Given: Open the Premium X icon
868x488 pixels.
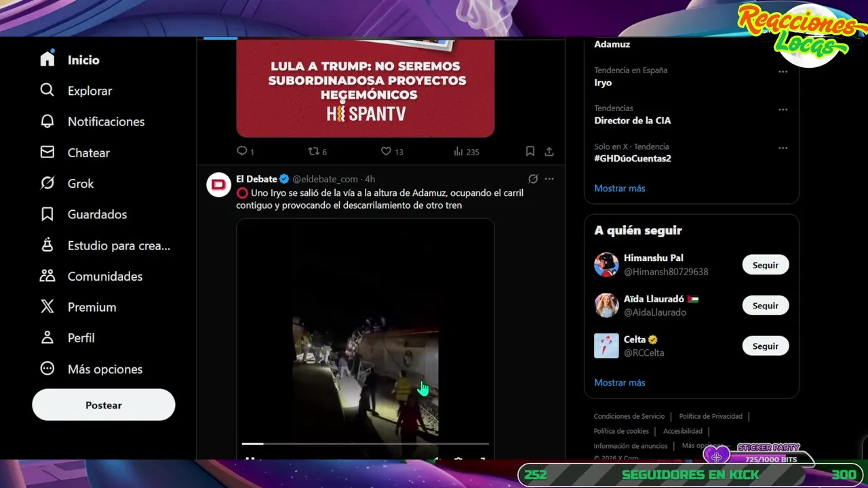Looking at the screenshot, I should (47, 307).
